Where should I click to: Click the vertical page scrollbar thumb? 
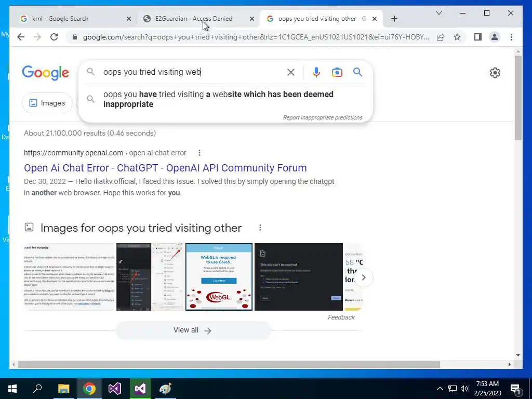(x=518, y=98)
